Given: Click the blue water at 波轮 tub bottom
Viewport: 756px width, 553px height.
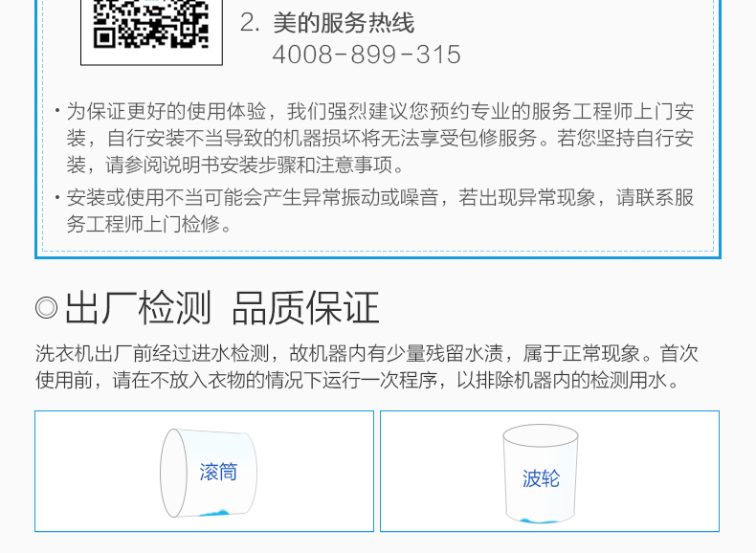Looking at the screenshot, I should pos(538,521).
